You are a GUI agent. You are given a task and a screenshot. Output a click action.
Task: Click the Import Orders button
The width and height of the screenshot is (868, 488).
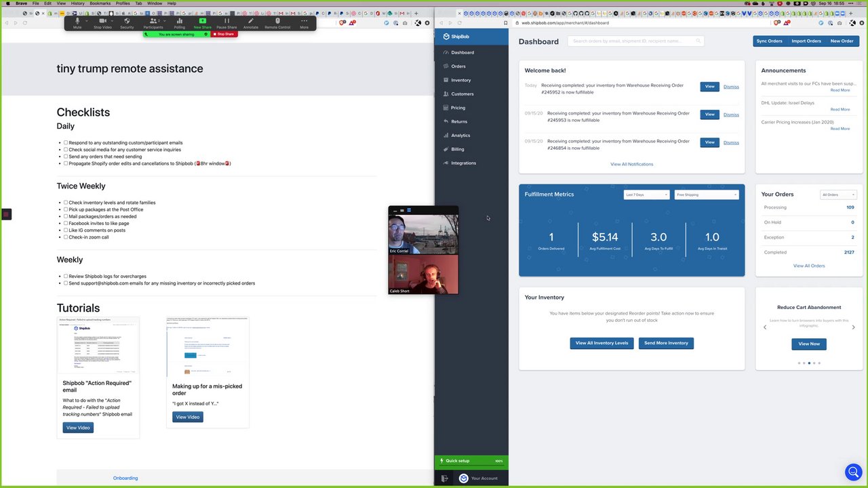[806, 41]
